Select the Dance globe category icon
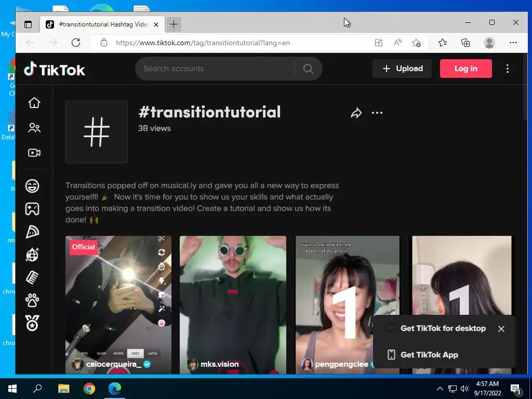 coord(32,255)
